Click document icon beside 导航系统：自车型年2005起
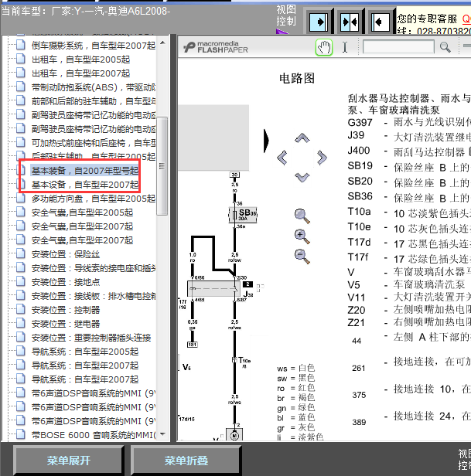This screenshot has width=471, height=476. [21, 352]
